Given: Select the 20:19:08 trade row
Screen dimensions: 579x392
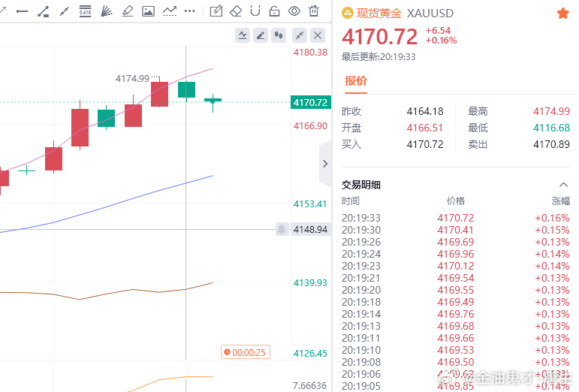Looking at the screenshot, I should click(456, 362).
